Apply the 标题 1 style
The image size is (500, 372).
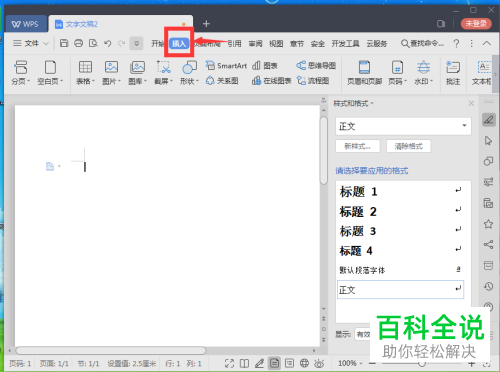coord(400,191)
